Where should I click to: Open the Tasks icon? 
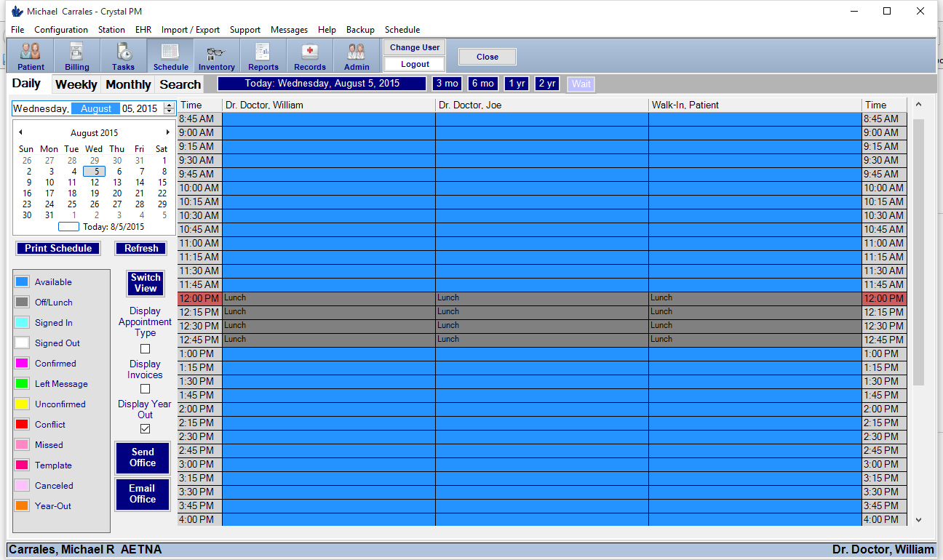(123, 55)
